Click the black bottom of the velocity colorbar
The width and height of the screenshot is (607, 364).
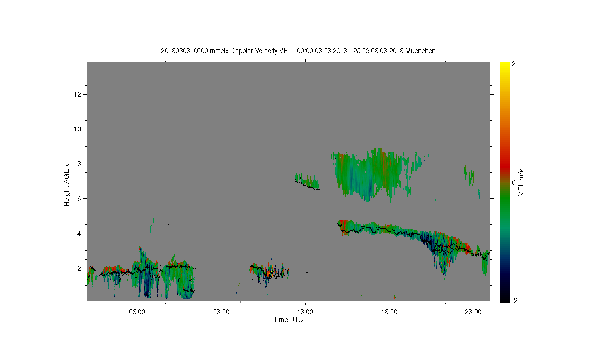point(505,297)
